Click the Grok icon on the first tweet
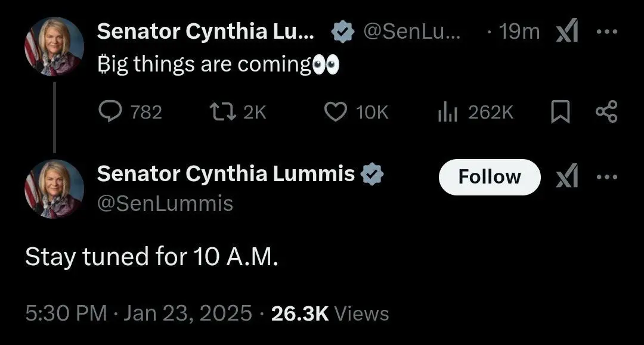644x345 pixels. 567,32
